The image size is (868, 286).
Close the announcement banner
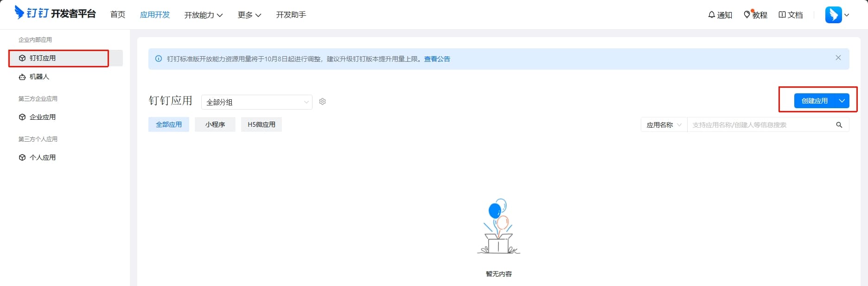tap(838, 58)
